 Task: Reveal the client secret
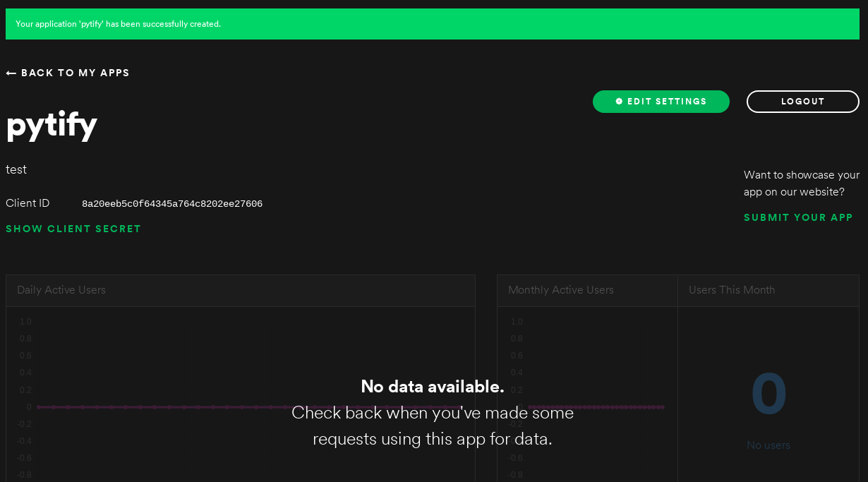point(73,229)
